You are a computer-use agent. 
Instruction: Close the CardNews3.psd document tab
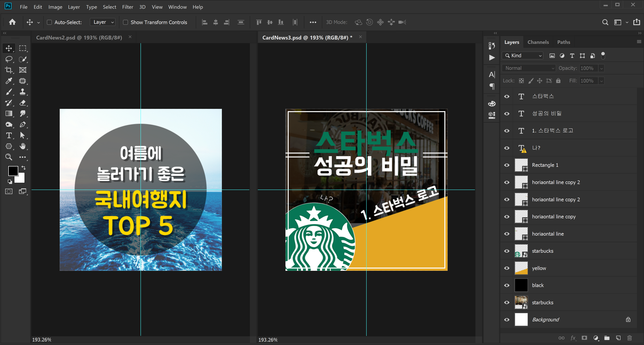point(360,37)
